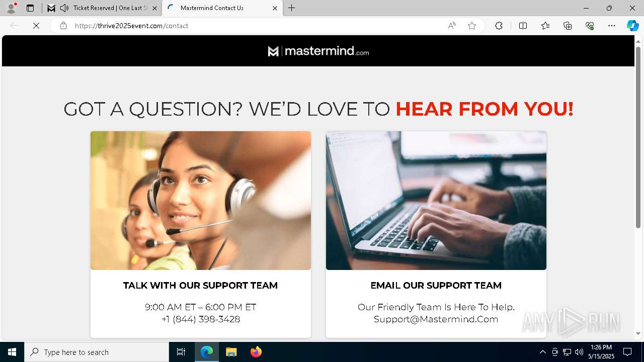This screenshot has height=362, width=644.
Task: Launch the Copilot sidebar icon
Action: (632, 26)
